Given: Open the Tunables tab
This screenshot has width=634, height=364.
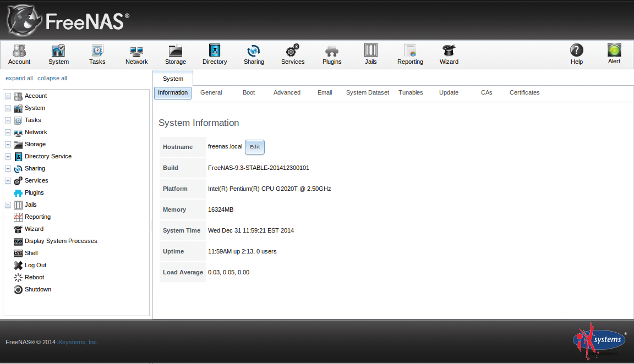Looking at the screenshot, I should pyautogui.click(x=411, y=92).
